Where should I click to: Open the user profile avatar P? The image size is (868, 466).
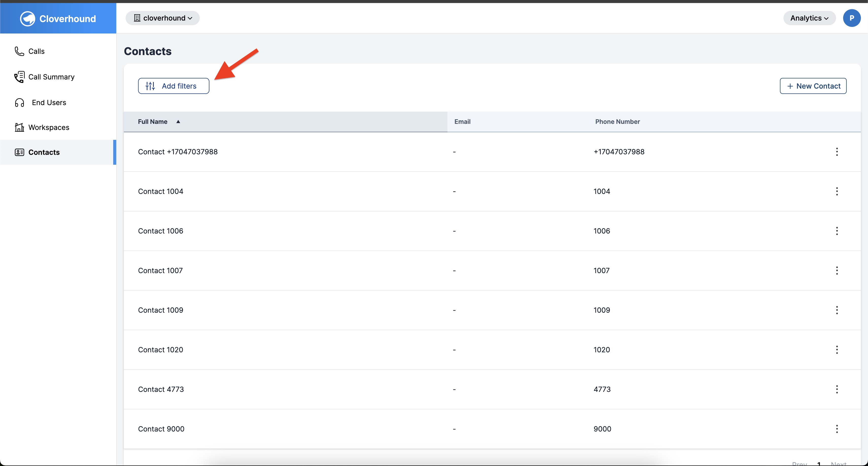point(852,18)
